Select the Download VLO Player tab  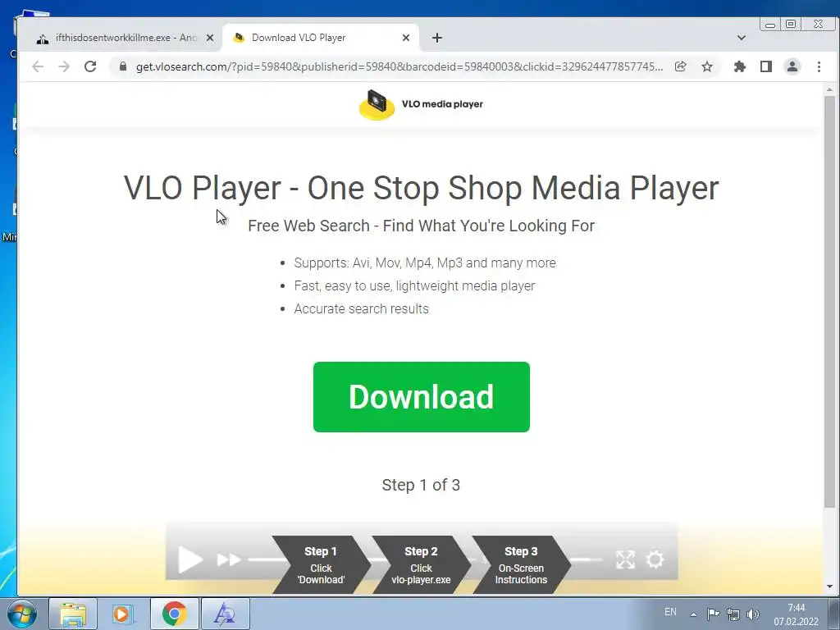tap(320, 38)
